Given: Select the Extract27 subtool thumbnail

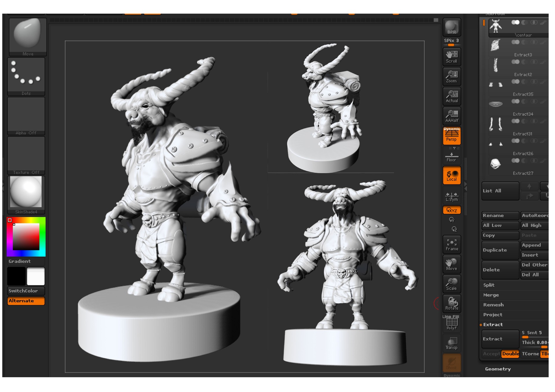Looking at the screenshot, I should pos(496,163).
